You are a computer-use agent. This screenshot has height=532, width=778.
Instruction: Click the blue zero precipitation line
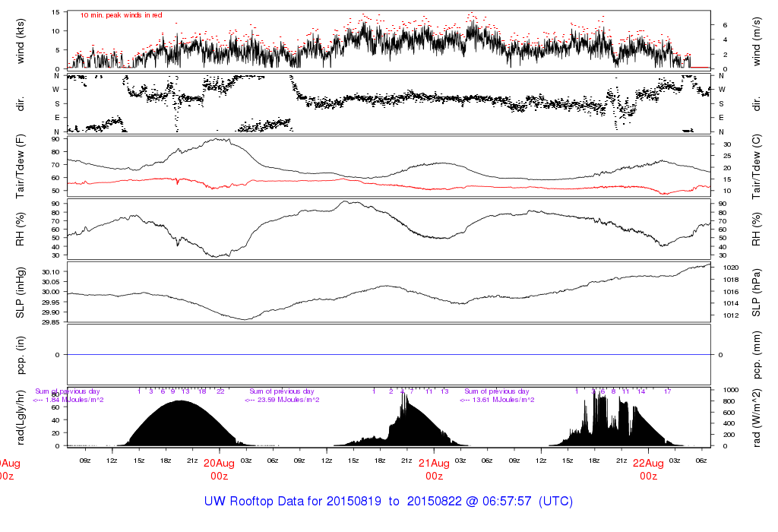389,355
